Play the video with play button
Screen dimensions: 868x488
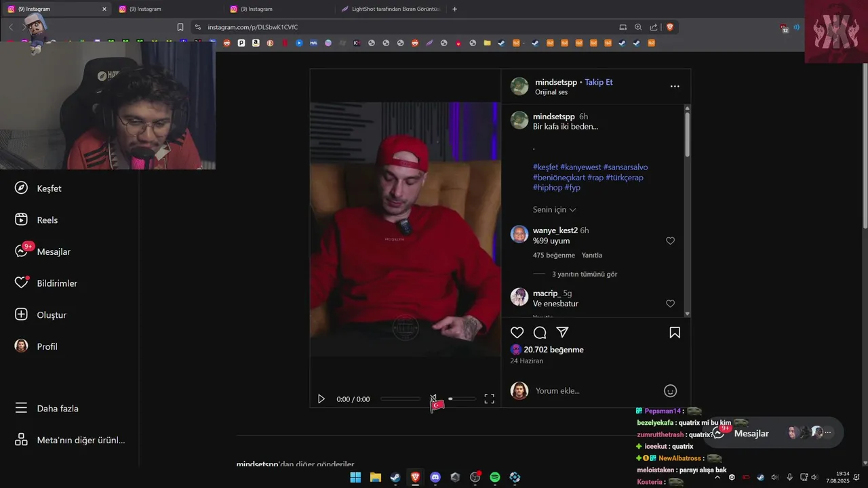(321, 399)
